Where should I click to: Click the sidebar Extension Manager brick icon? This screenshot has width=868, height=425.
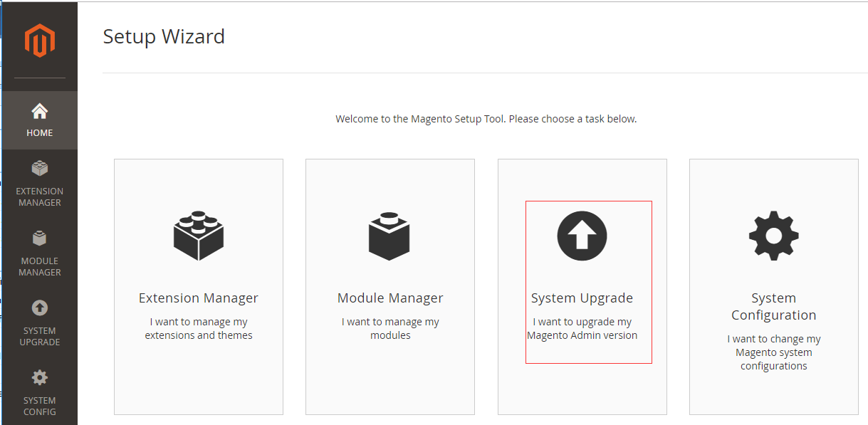coord(40,169)
